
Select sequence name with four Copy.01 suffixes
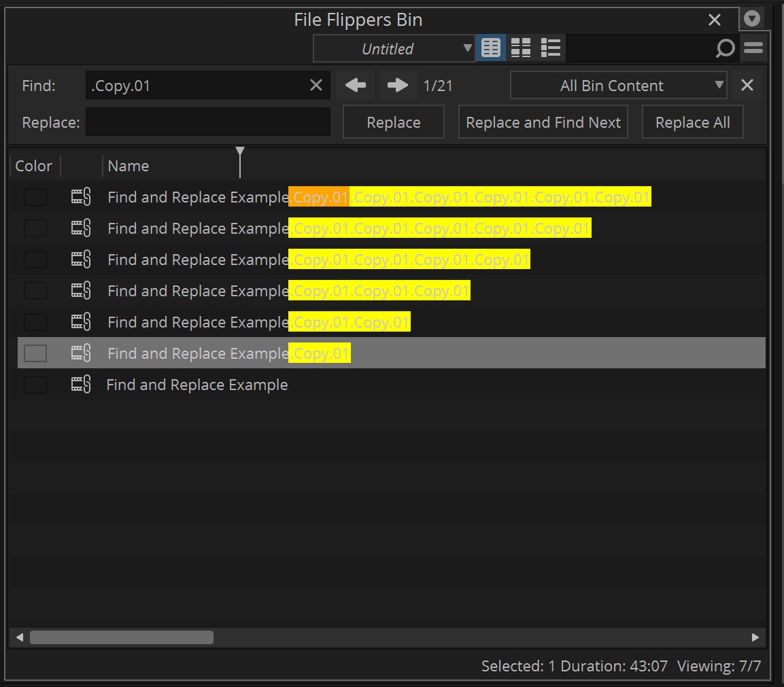pos(318,260)
